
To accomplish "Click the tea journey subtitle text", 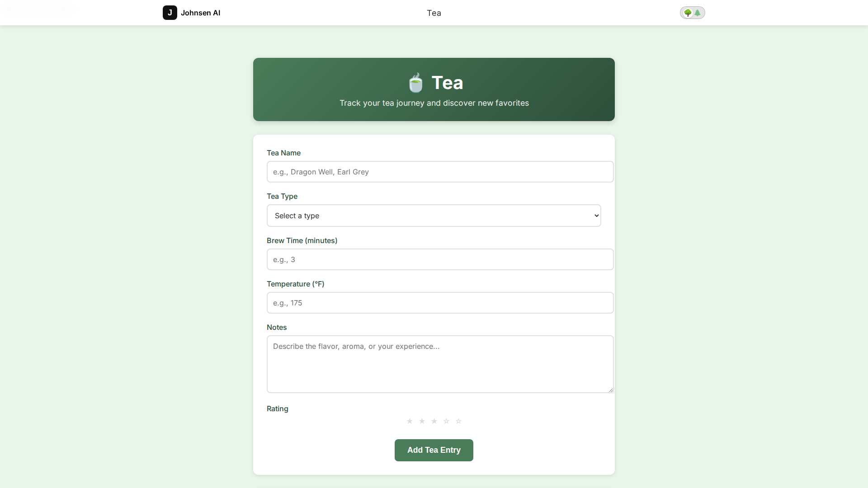I will 434,103.
